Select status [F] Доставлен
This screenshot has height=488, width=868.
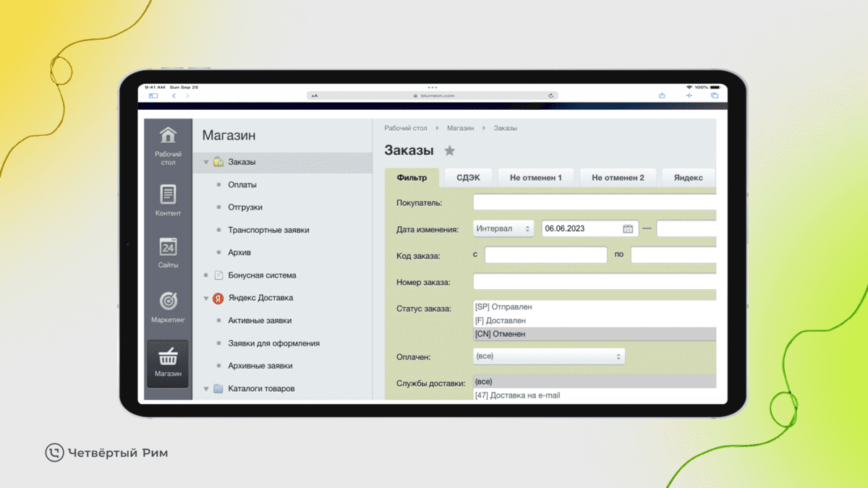click(595, 320)
